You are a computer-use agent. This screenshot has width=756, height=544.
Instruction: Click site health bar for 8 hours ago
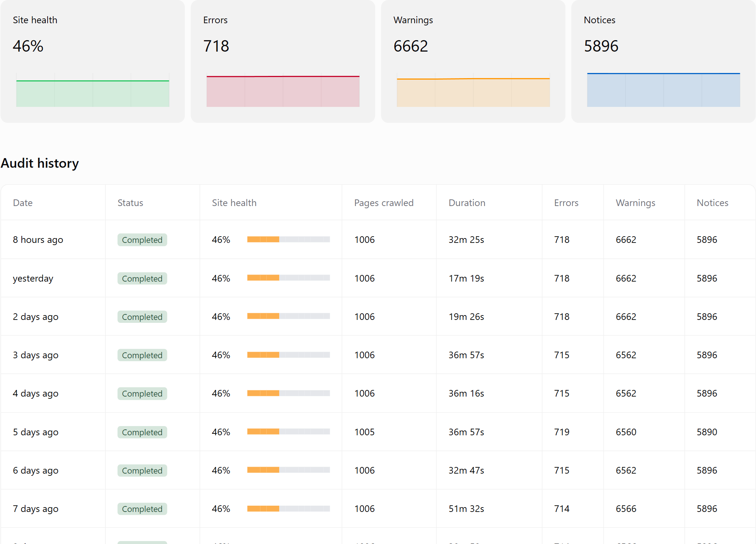click(x=288, y=240)
